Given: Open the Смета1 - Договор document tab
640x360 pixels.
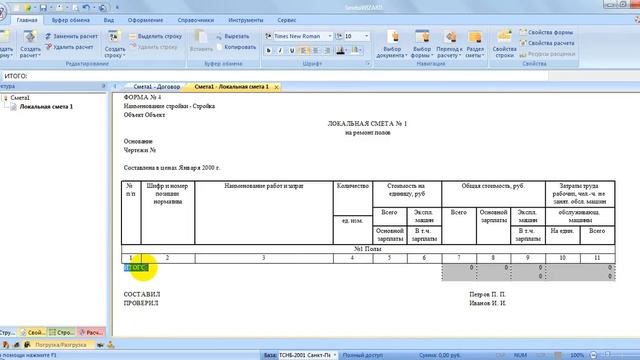Looking at the screenshot, I should coord(156,87).
